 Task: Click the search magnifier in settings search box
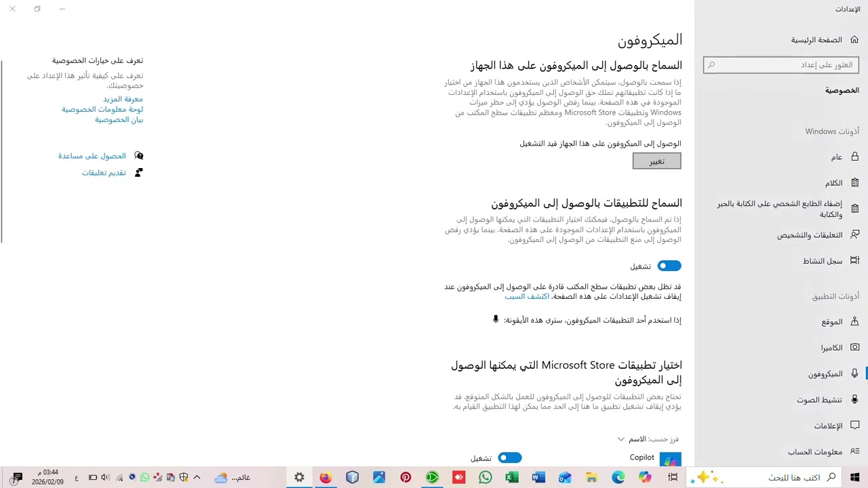(711, 65)
